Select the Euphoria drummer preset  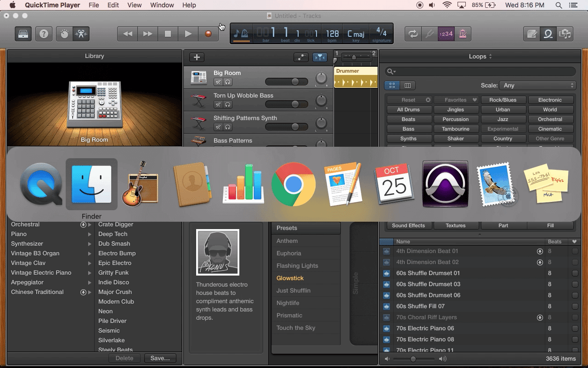(289, 253)
